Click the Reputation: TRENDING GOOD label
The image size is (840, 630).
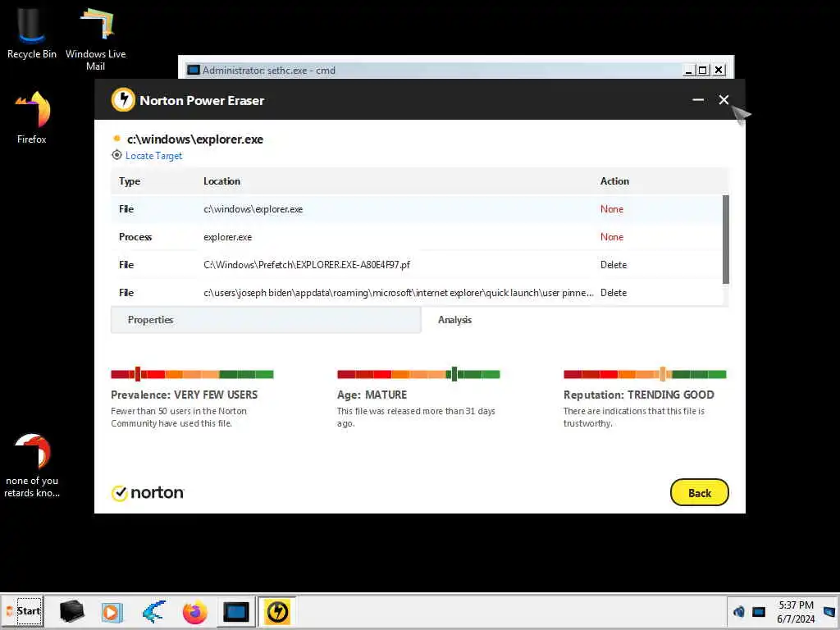[638, 395]
